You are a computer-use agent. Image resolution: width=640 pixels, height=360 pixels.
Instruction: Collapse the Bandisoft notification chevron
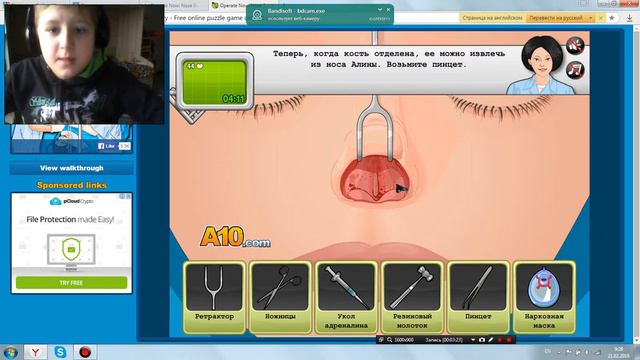pos(380,9)
